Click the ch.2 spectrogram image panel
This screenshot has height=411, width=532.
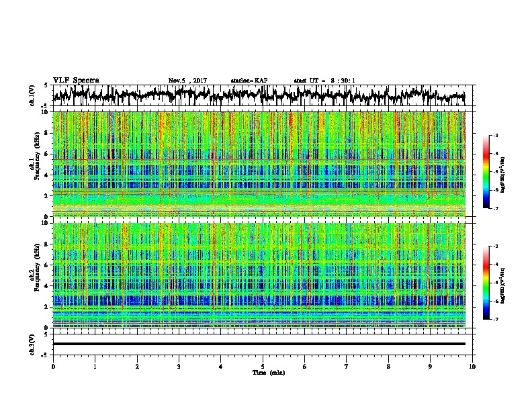[x=259, y=275]
